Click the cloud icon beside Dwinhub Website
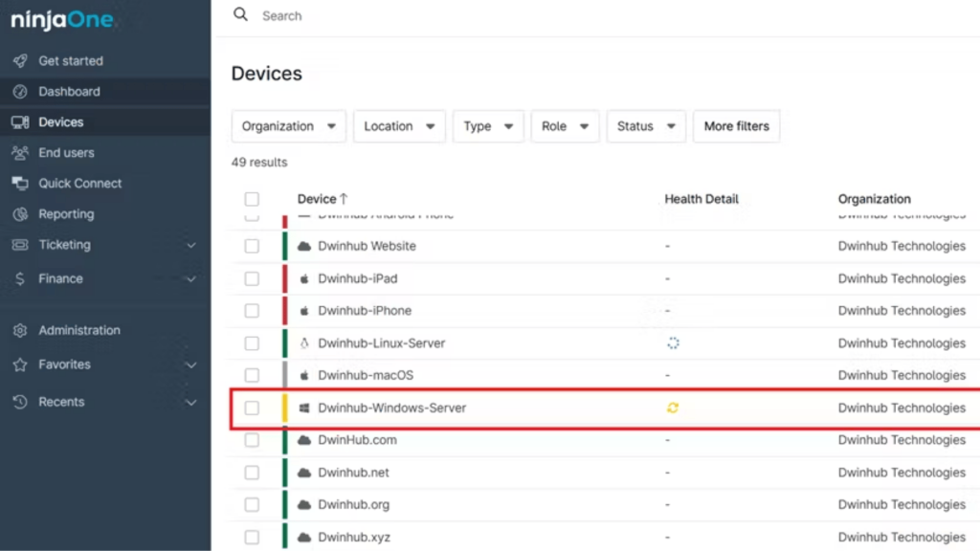 pos(305,246)
